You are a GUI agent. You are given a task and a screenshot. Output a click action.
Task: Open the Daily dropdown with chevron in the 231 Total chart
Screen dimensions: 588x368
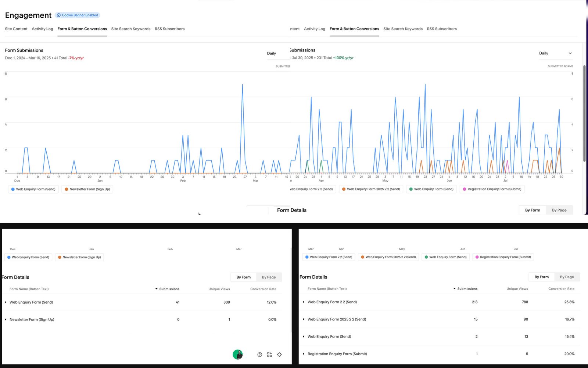[x=555, y=53]
